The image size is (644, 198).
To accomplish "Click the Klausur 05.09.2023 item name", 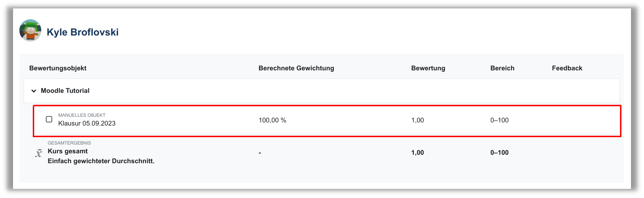I will click(87, 123).
